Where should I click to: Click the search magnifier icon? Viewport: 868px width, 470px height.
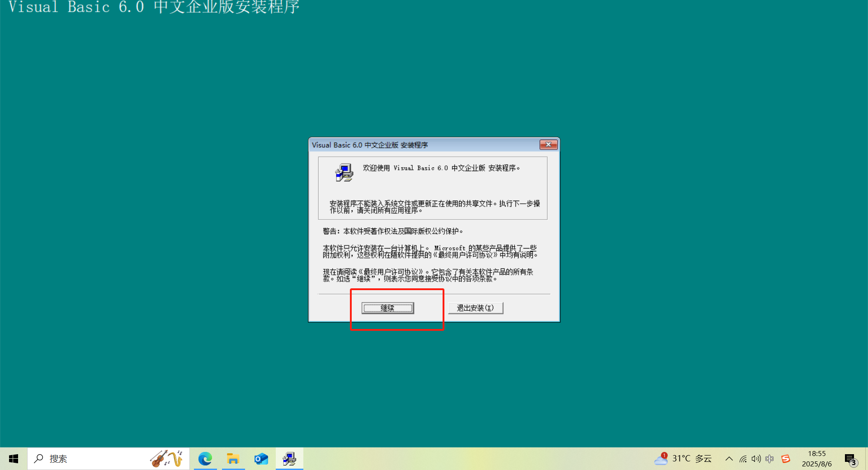point(39,458)
